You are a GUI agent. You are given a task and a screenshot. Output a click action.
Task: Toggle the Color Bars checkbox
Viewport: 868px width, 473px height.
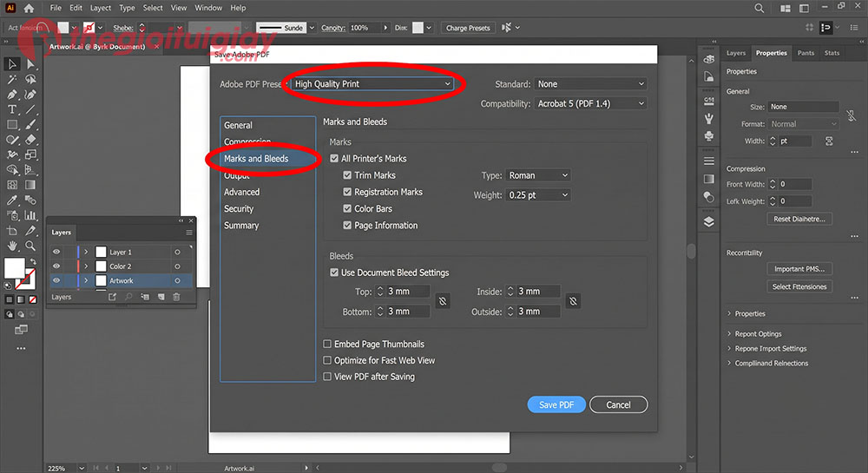point(347,208)
